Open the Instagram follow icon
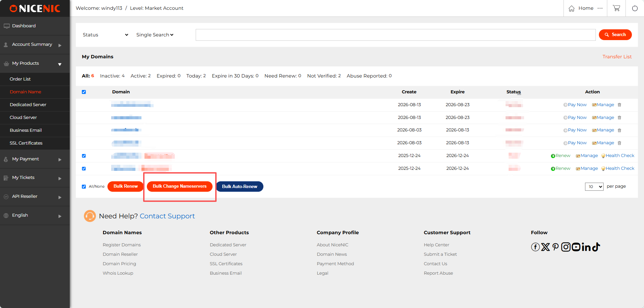Viewport: 644px width, 308px height. coord(566,247)
